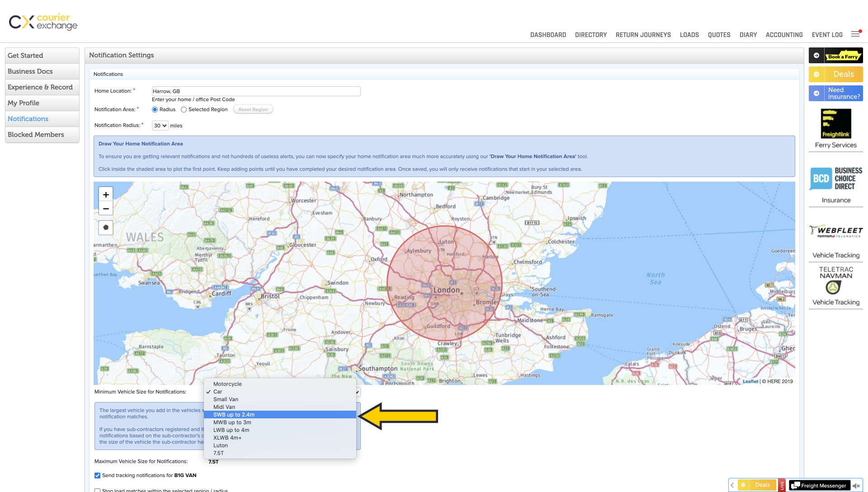
Task: Click the Reset Region button
Action: point(253,110)
